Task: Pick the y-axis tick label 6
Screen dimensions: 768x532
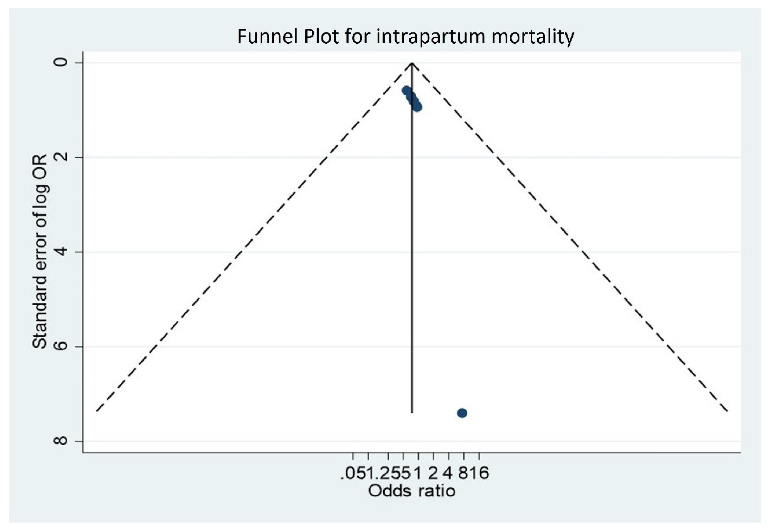Action: tap(61, 347)
